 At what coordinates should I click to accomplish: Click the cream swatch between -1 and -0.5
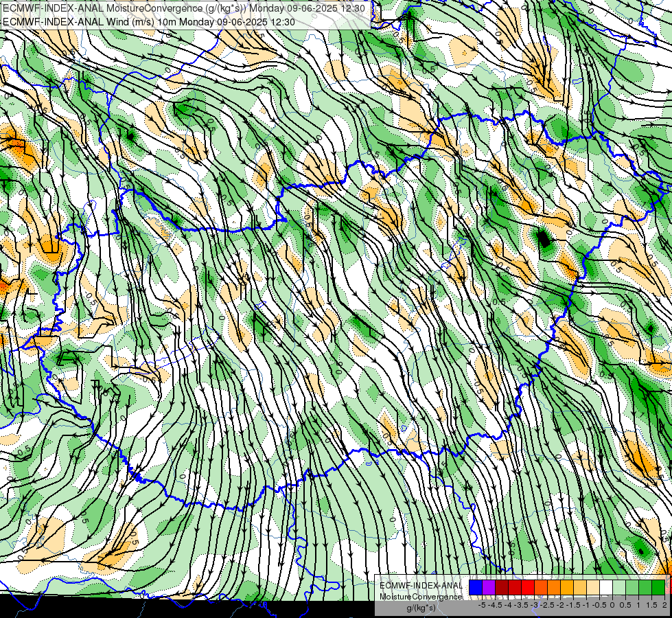click(593, 587)
